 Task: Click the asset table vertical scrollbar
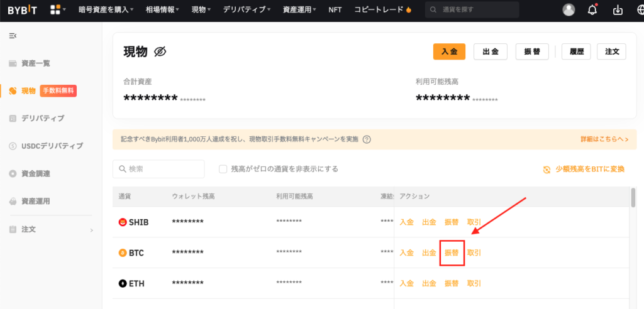coord(633,198)
